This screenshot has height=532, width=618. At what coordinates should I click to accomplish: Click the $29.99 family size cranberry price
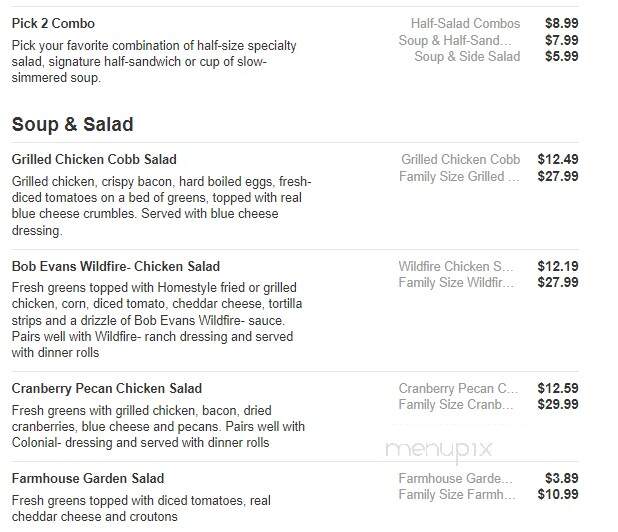558,404
